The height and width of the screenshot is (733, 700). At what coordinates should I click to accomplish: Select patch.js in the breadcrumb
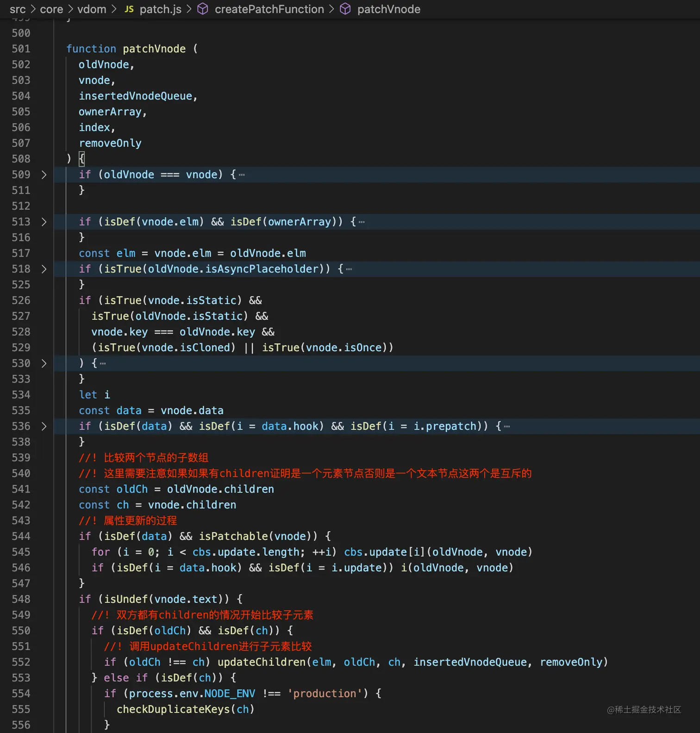pyautogui.click(x=161, y=9)
